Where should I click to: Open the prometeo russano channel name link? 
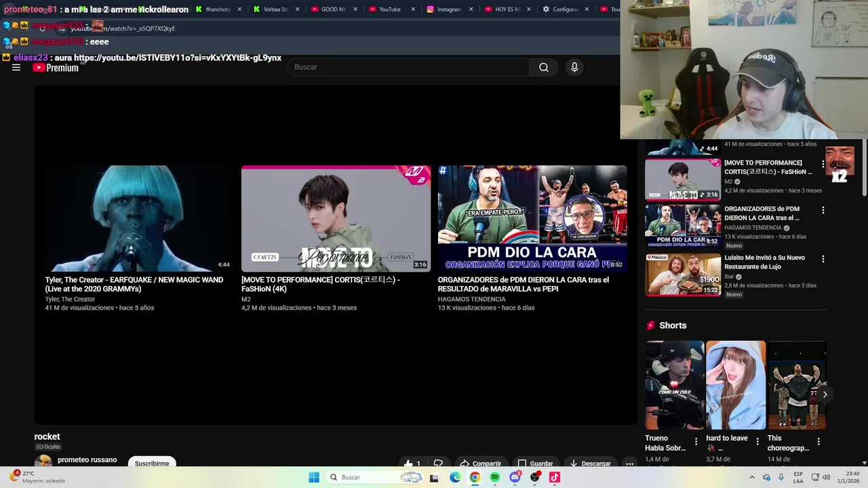coord(87,460)
